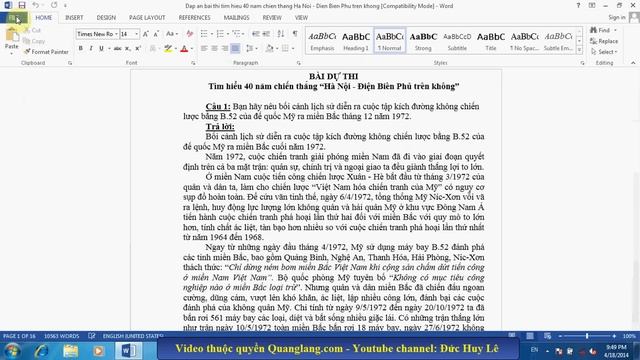Open the font name dropdown
The height and width of the screenshot is (360, 640).
pyautogui.click(x=116, y=34)
